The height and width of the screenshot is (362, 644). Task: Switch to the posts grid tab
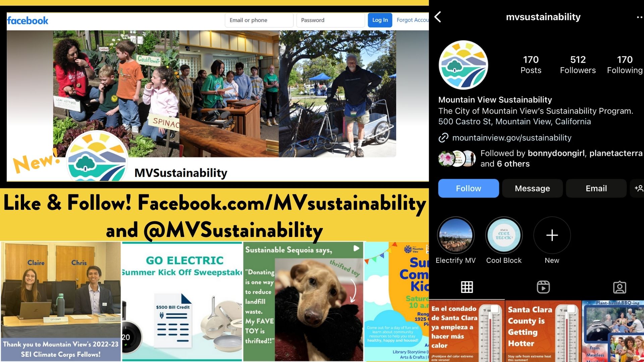coord(467,287)
